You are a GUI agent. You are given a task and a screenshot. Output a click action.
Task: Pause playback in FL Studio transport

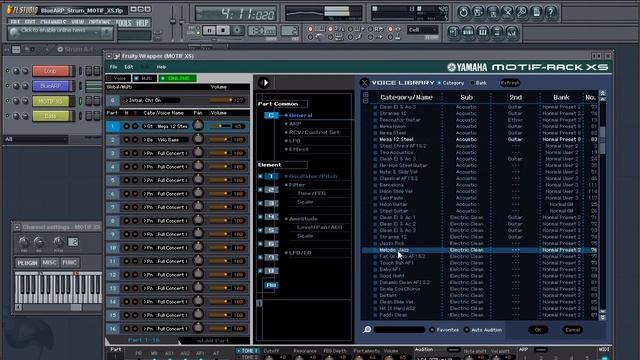[x=209, y=30]
